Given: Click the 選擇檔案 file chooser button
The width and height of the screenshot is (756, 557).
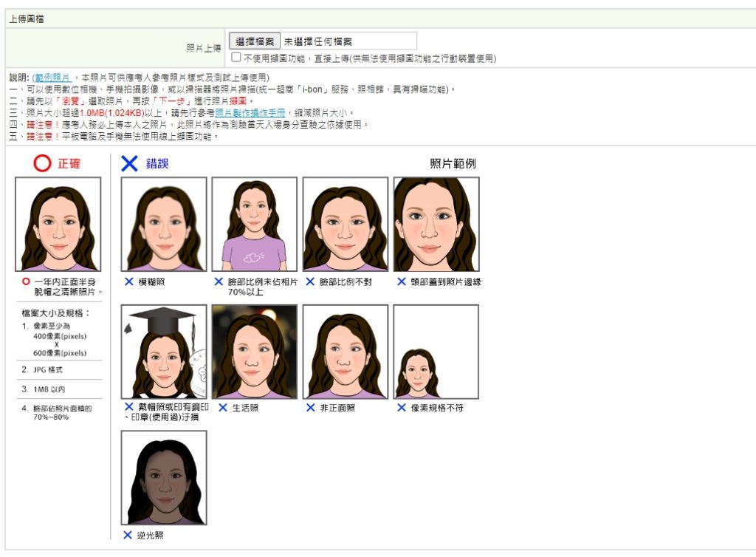Looking at the screenshot, I should click(255, 41).
